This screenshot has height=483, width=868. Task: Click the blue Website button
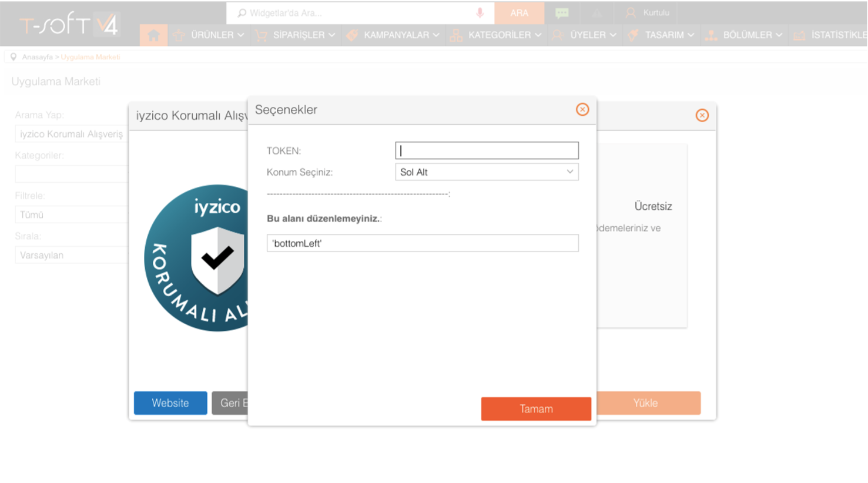(170, 403)
